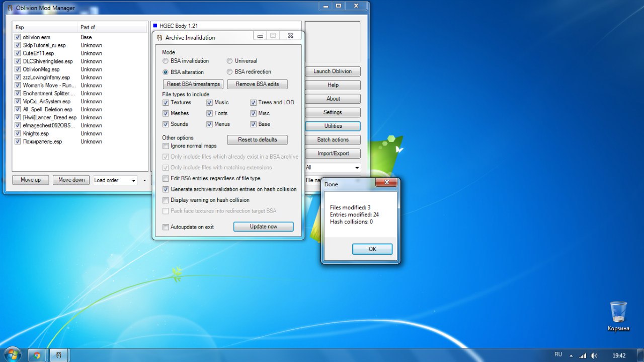
Task: Click the Esp column header
Action: pos(46,27)
